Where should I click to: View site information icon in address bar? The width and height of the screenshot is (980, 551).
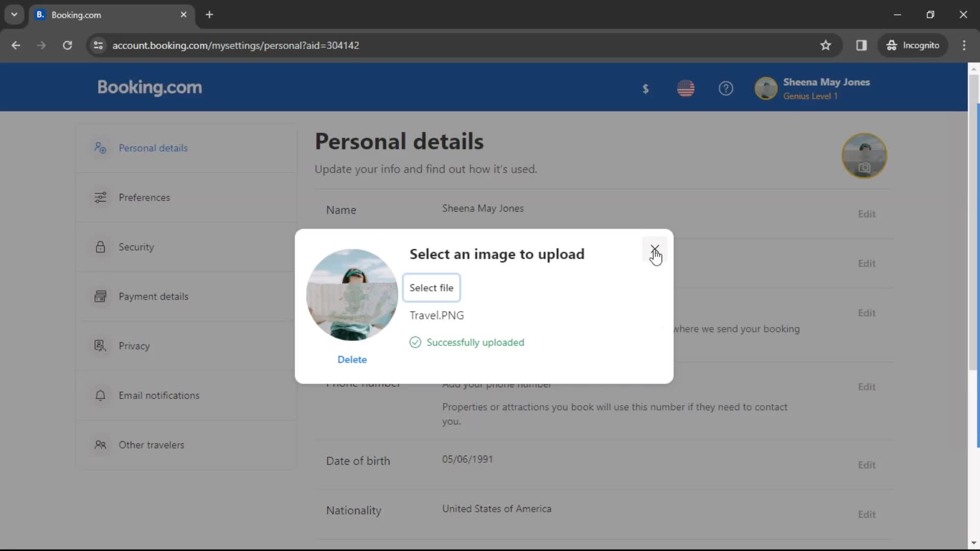[98, 45]
